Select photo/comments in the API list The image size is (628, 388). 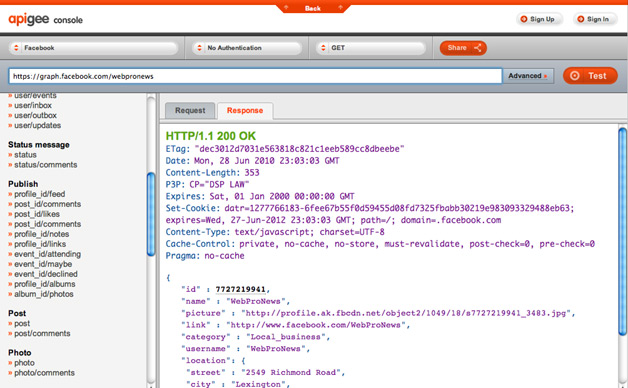(44, 373)
